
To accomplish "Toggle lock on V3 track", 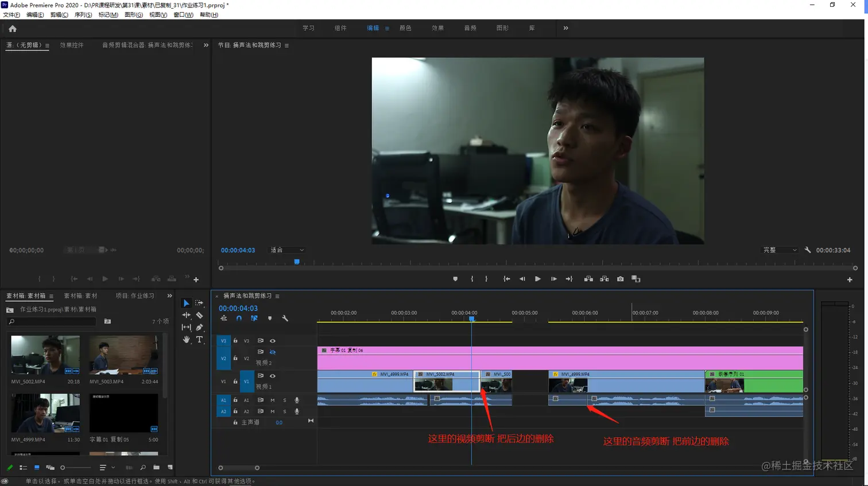I will point(235,341).
